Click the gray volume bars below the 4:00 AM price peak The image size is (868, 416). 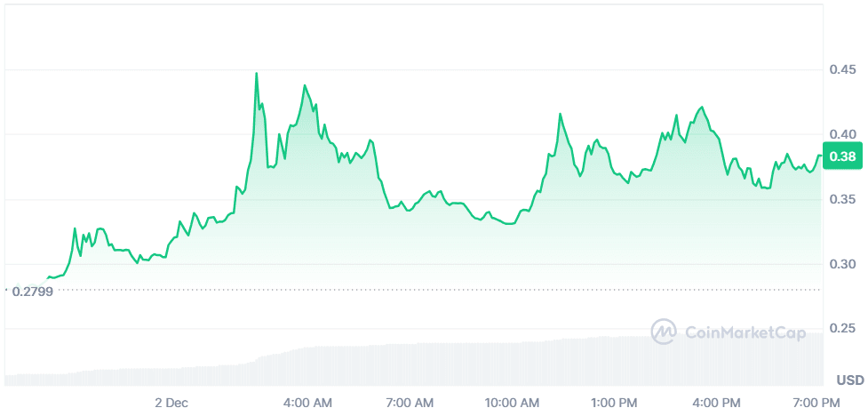[307, 365]
